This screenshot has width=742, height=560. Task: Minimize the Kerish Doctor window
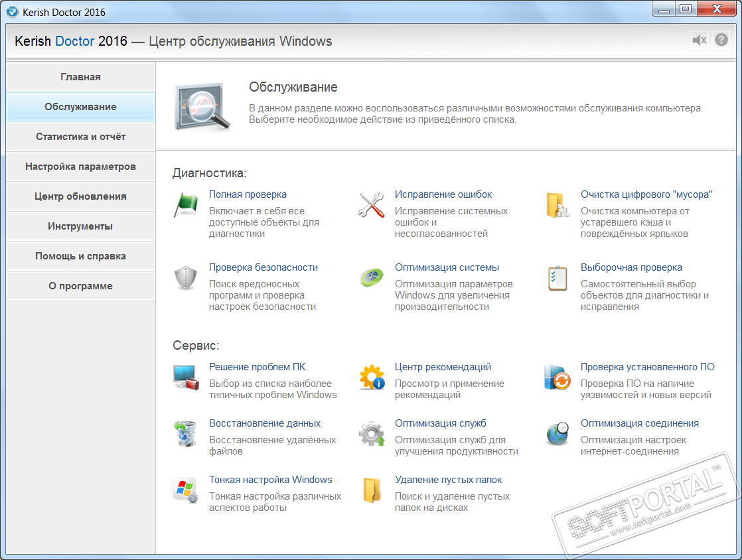(x=664, y=9)
